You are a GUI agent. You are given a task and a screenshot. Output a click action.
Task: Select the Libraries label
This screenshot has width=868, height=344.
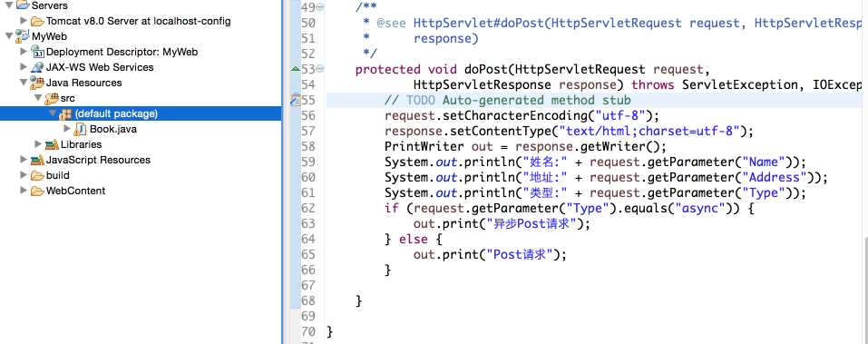pyautogui.click(x=82, y=144)
